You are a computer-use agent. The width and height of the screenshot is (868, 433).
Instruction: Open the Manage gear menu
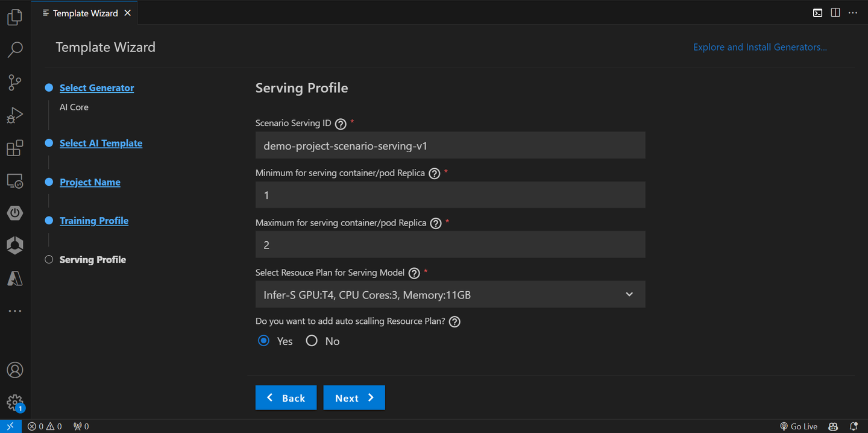[x=15, y=402]
